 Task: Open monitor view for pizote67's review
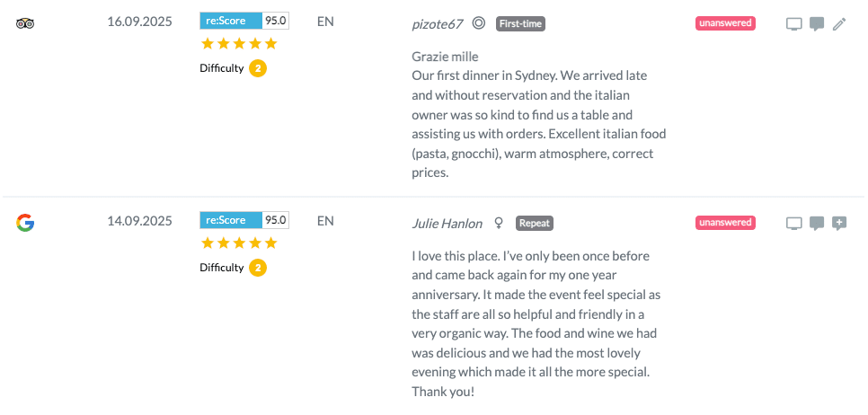[x=793, y=24]
